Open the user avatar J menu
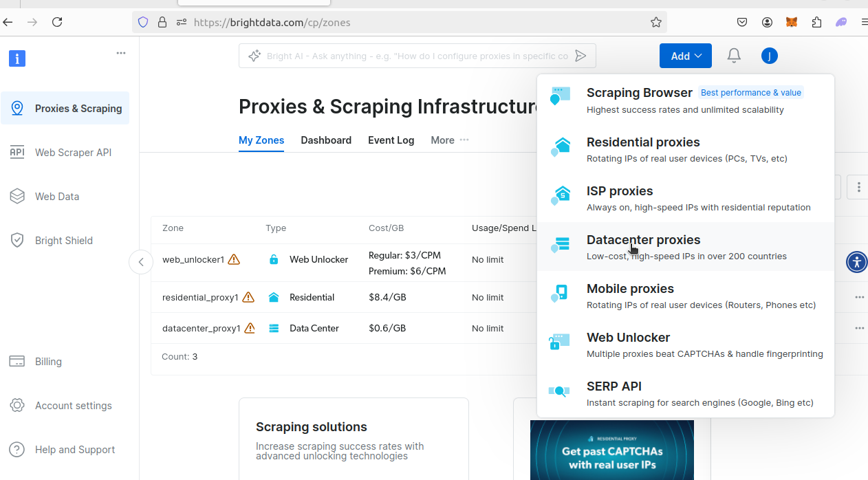This screenshot has height=480, width=868. 770,56
